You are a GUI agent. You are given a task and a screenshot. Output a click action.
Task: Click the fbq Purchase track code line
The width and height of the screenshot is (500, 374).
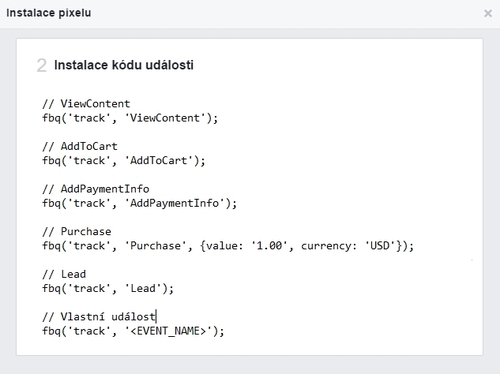228,246
